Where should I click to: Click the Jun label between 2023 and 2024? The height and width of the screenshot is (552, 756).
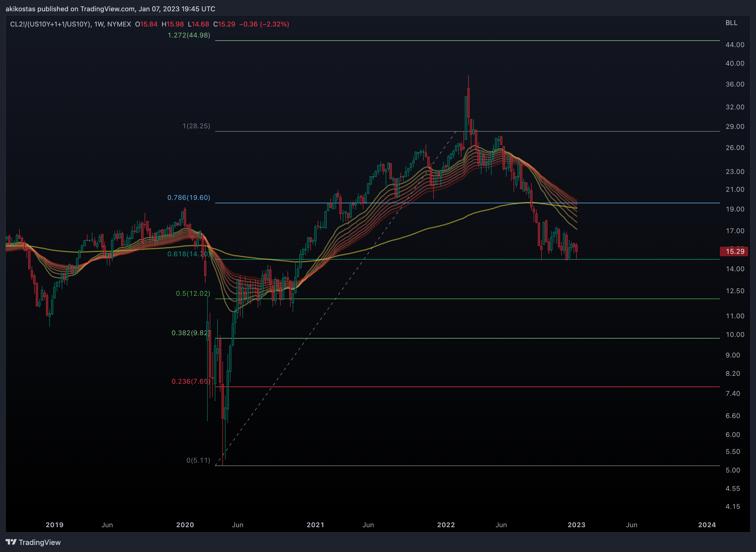(x=632, y=525)
